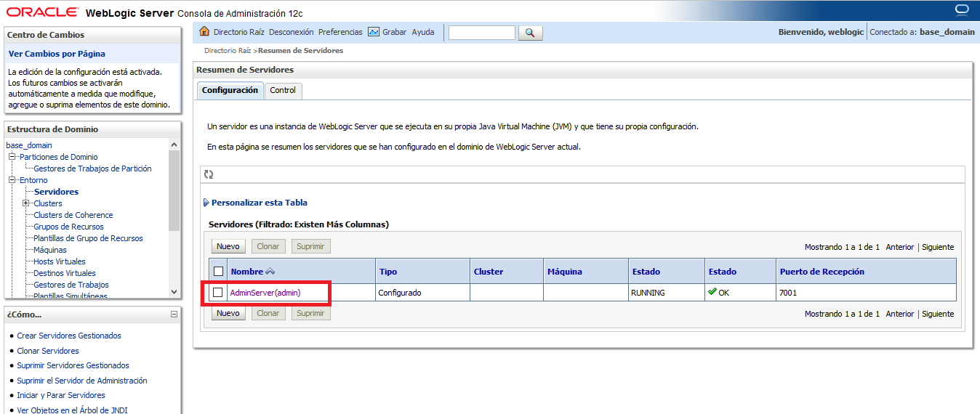Click the 7001 port cell
The width and height of the screenshot is (980, 414).
pos(866,293)
